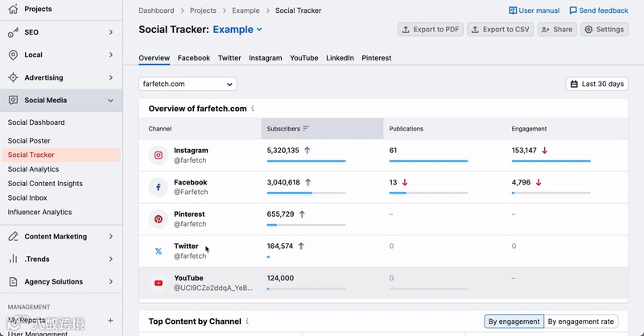Click the Instagram channel icon
Screen dimensions: 644x336
coord(159,156)
